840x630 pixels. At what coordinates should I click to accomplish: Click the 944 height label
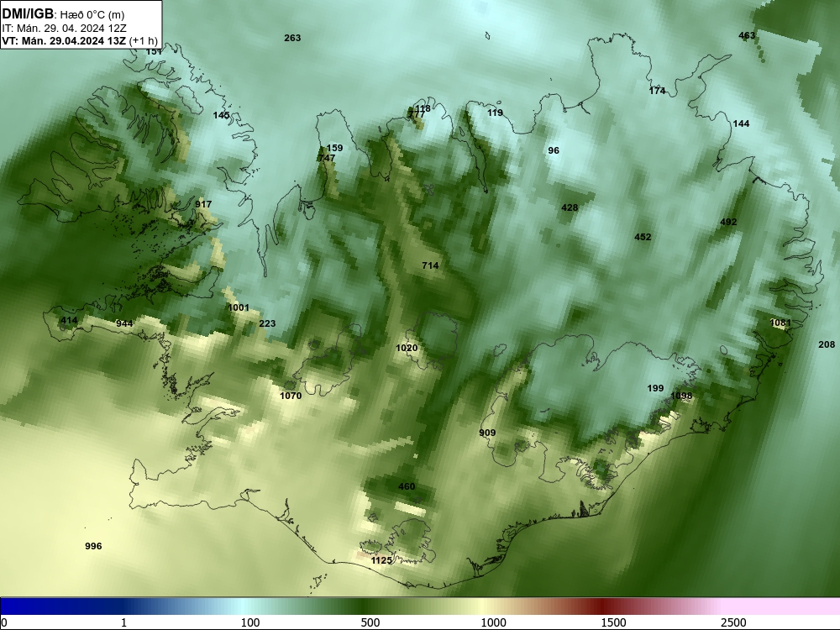pyautogui.click(x=124, y=323)
